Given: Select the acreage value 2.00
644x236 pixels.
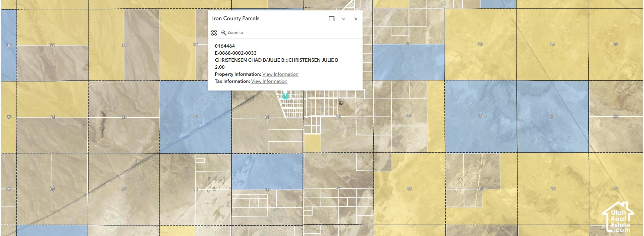Looking at the screenshot, I should pyautogui.click(x=220, y=67).
